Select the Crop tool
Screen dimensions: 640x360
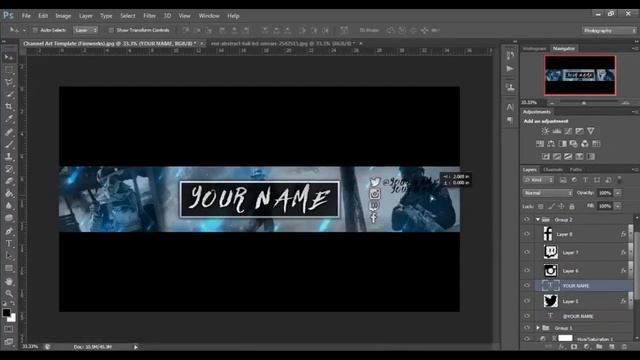[9, 107]
